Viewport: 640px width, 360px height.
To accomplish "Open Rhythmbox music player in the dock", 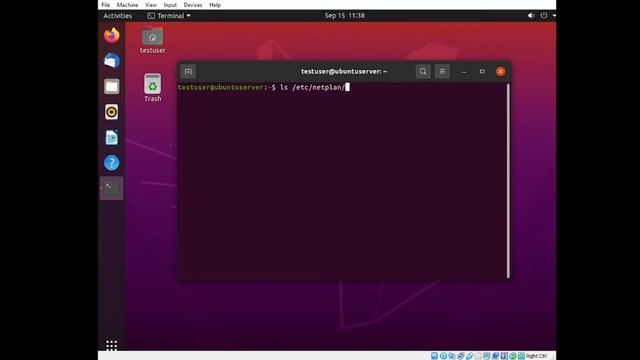I will tap(111, 112).
